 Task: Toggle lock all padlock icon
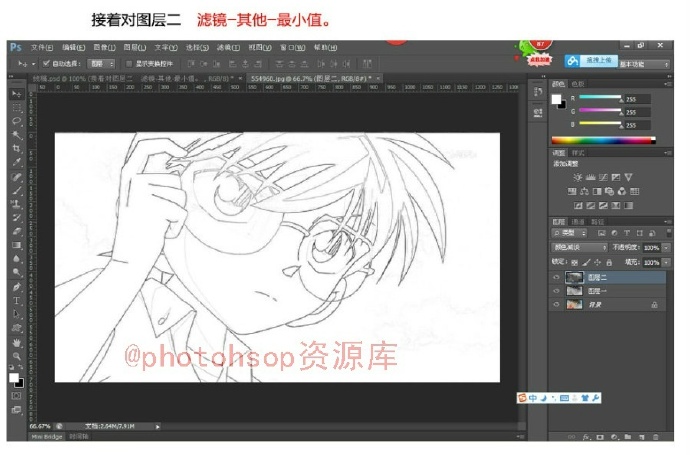609,263
